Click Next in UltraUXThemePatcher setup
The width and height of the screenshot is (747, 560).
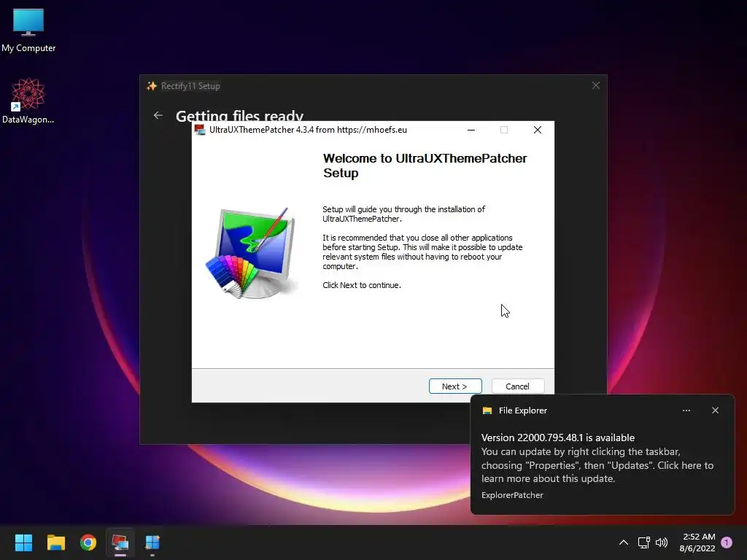(455, 386)
